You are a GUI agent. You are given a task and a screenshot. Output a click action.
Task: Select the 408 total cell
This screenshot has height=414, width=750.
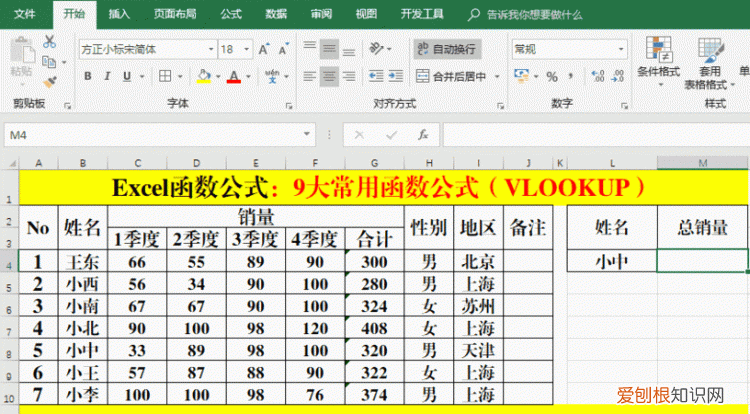[x=375, y=328]
